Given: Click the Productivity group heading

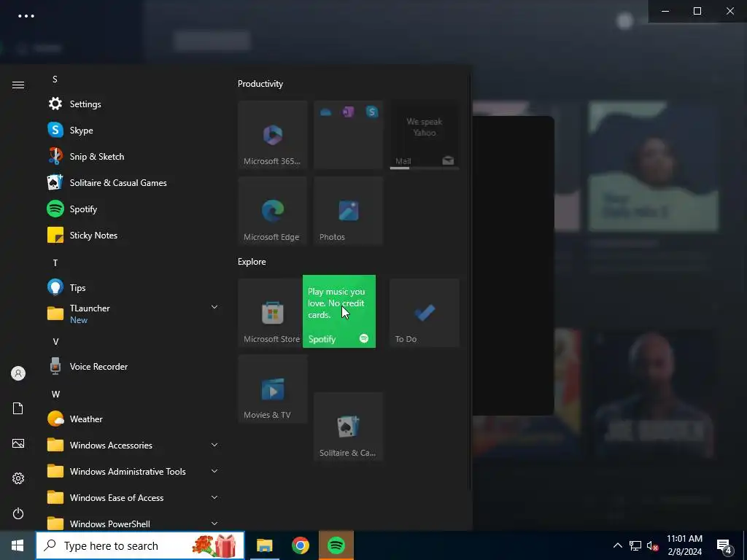Looking at the screenshot, I should 260,84.
